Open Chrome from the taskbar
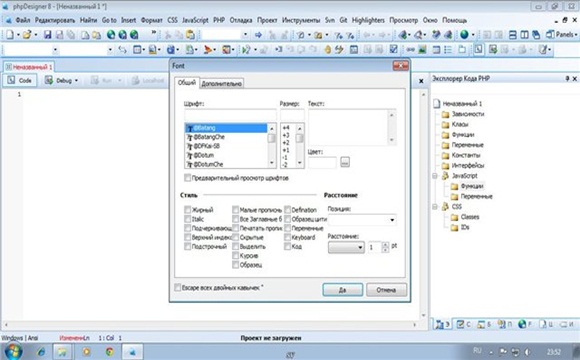 tap(109, 351)
